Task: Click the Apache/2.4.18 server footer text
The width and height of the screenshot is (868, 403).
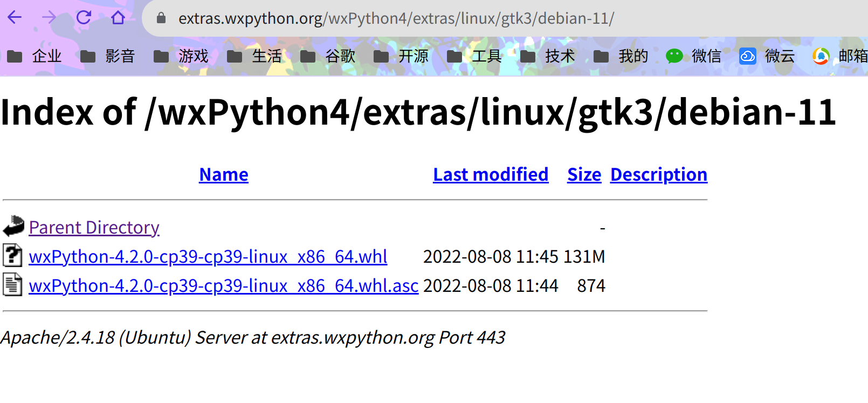Action: tap(253, 338)
